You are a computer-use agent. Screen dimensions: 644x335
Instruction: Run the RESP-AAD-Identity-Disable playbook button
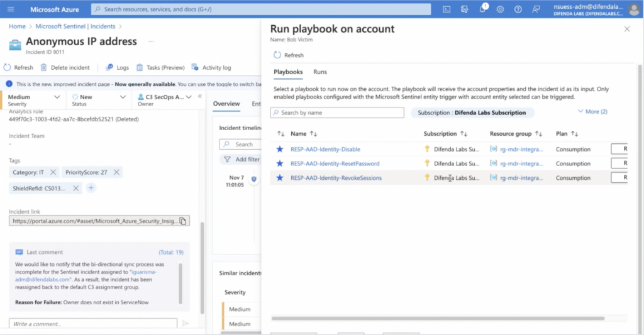619,148
